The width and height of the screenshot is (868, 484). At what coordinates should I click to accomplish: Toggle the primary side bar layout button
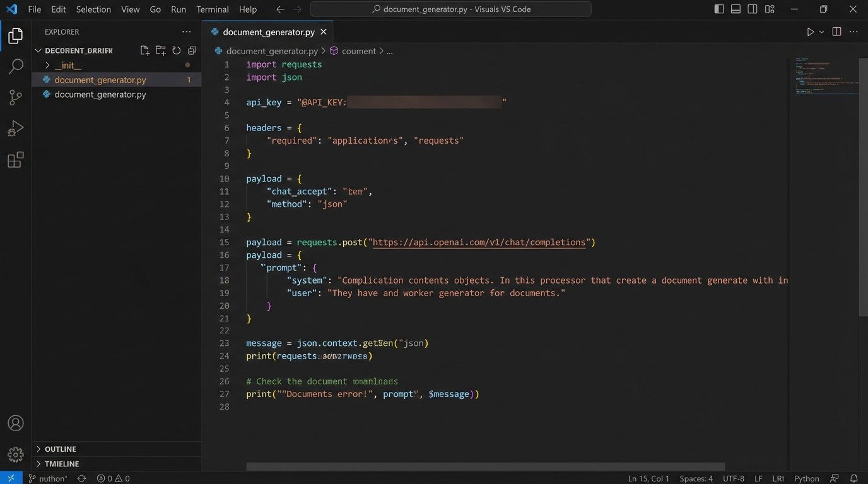coord(719,9)
